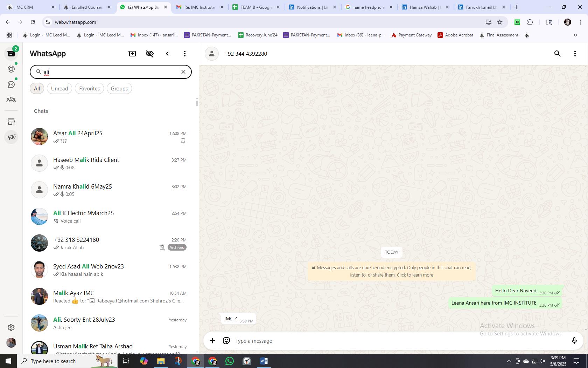Open the Status icon in sidebar
This screenshot has width=588, height=368.
[11, 69]
